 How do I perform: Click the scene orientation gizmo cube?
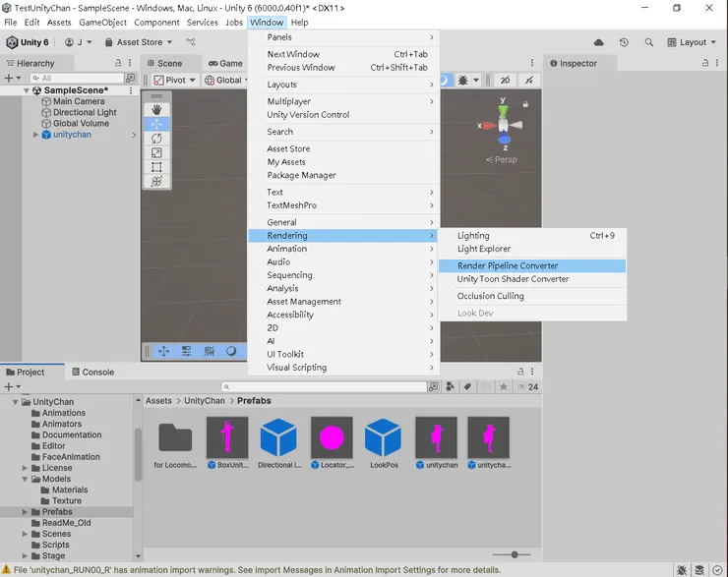click(x=504, y=125)
